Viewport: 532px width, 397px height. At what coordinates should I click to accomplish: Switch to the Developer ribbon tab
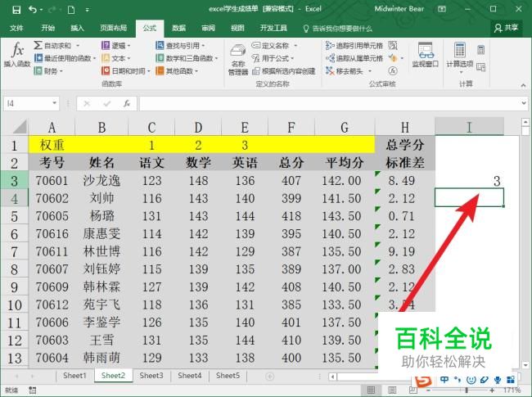click(273, 28)
